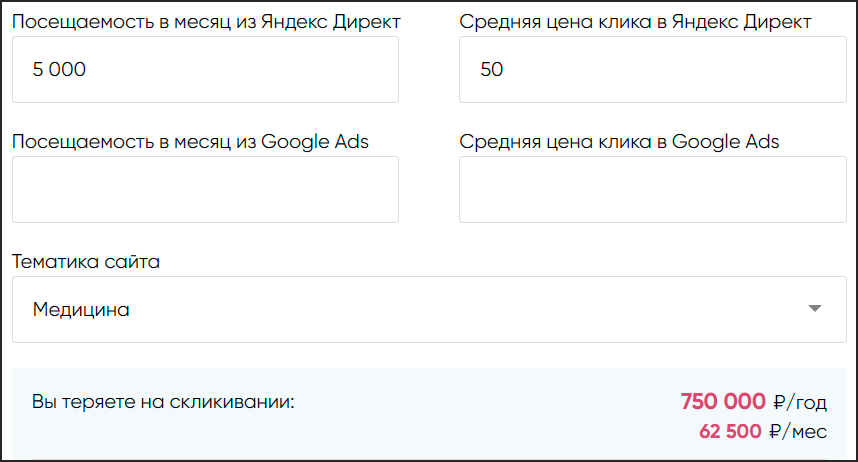The height and width of the screenshot is (462, 858).
Task: Focus the Яндекс Директ monthly traffic field
Action: click(205, 70)
